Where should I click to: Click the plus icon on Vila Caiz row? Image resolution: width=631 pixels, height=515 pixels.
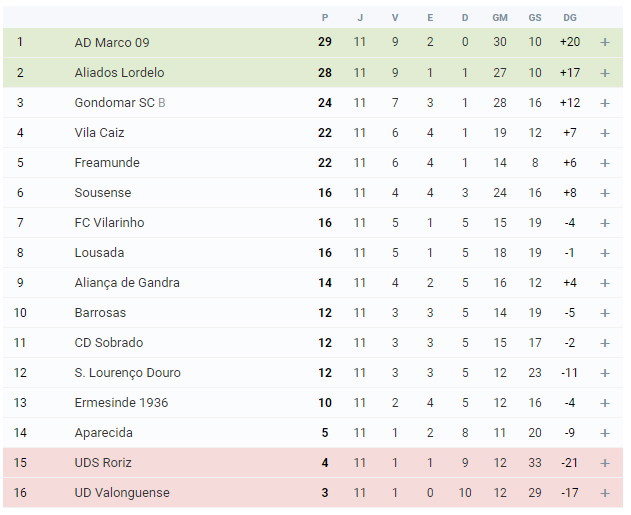click(x=605, y=133)
